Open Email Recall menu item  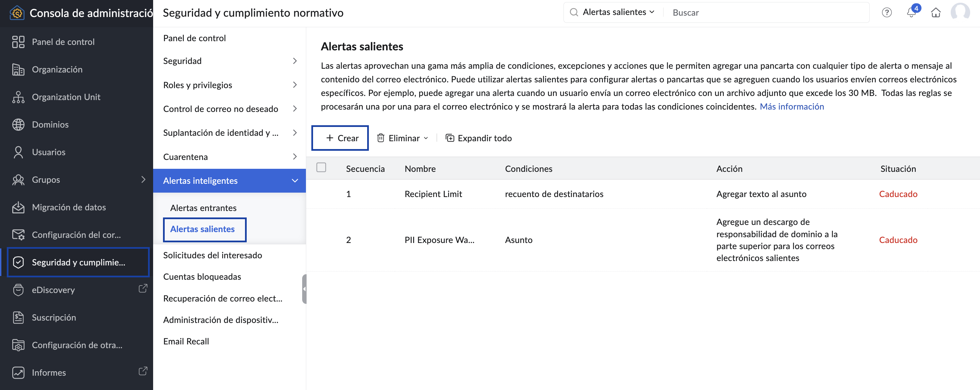(186, 342)
